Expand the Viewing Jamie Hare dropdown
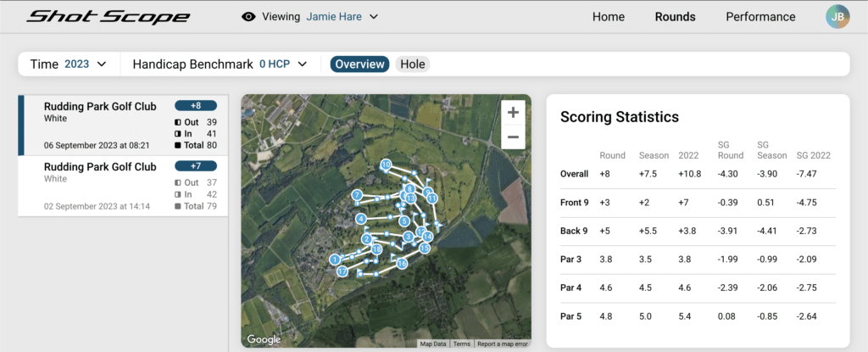Screen dimensions: 868x352 pos(373,17)
